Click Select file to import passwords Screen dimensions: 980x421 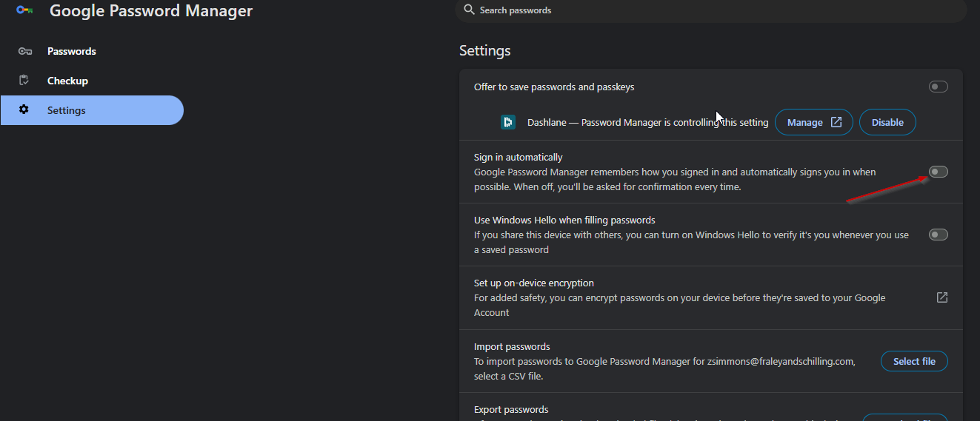[x=914, y=361]
